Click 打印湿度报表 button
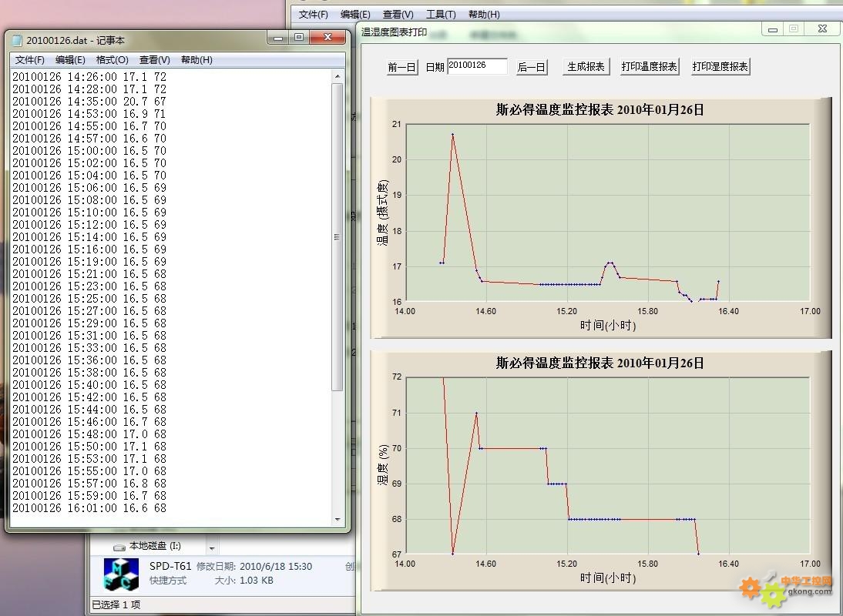The height and width of the screenshot is (616, 843). pyautogui.click(x=720, y=66)
